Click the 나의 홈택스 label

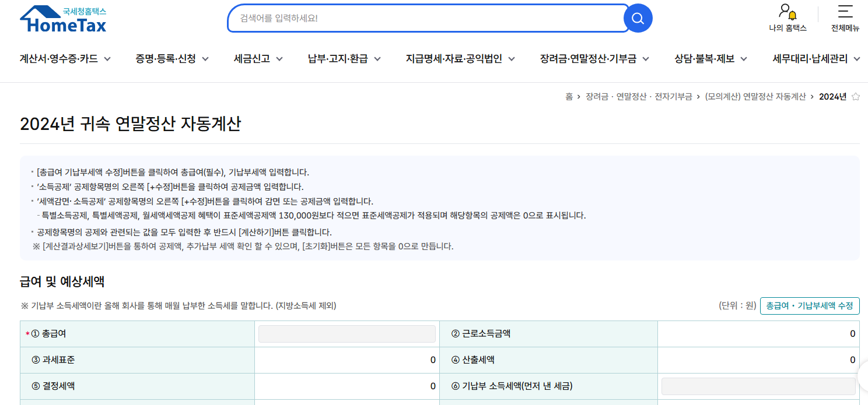pyautogui.click(x=787, y=28)
